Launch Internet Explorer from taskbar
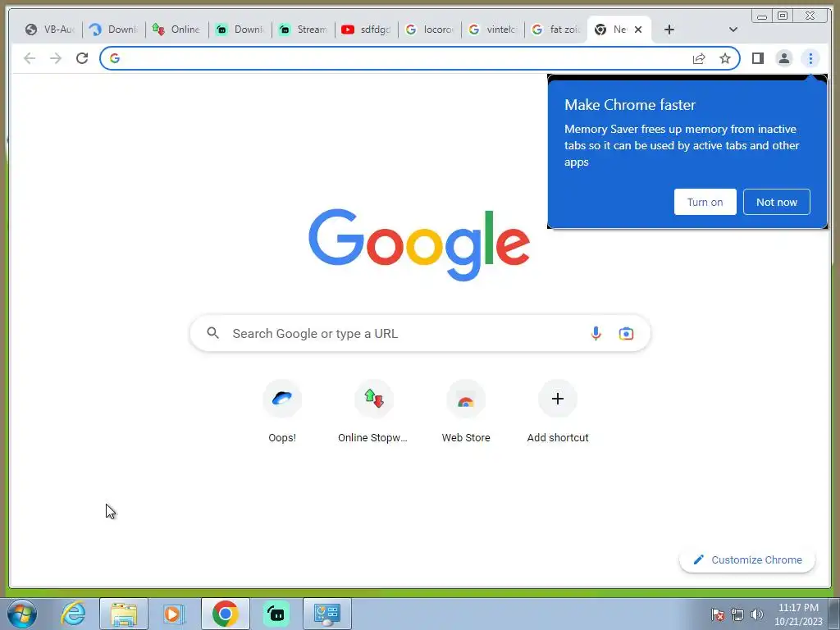 tap(73, 614)
